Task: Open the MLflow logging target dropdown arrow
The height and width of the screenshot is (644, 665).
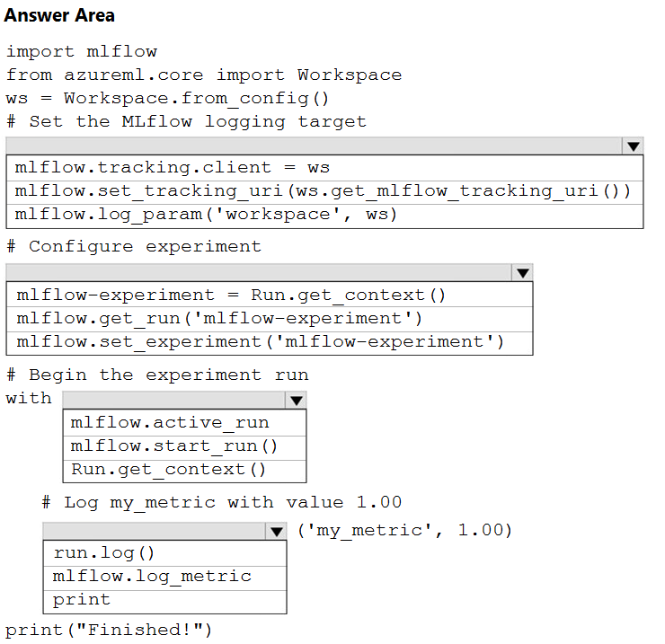Action: (x=633, y=146)
